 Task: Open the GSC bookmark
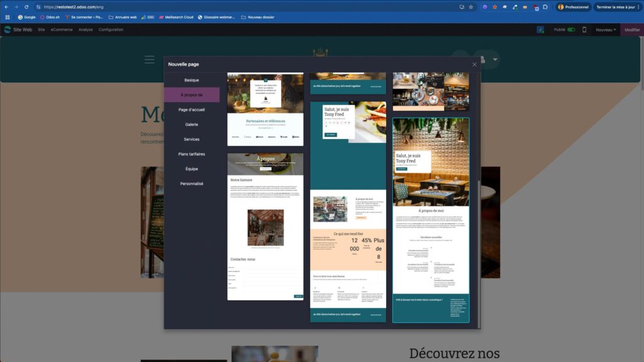(x=148, y=17)
